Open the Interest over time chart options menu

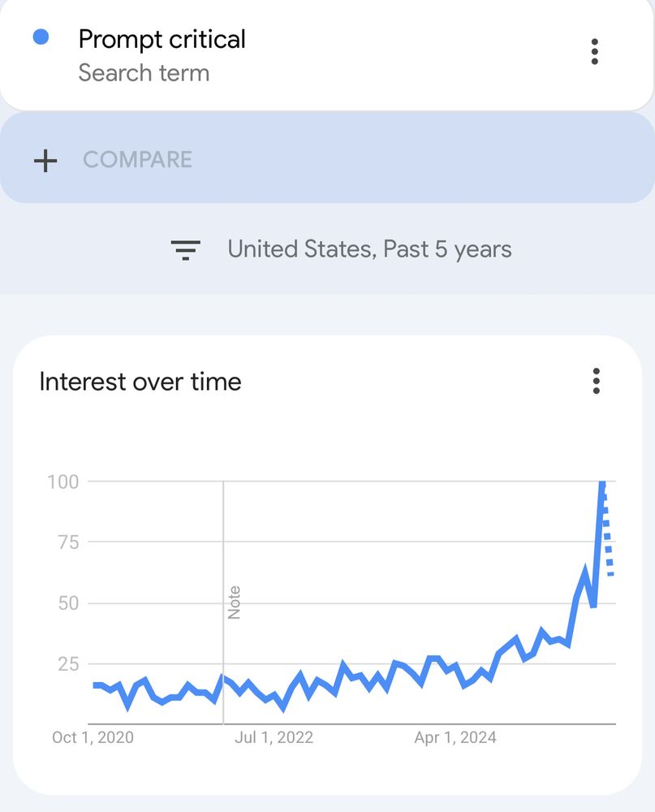(596, 382)
